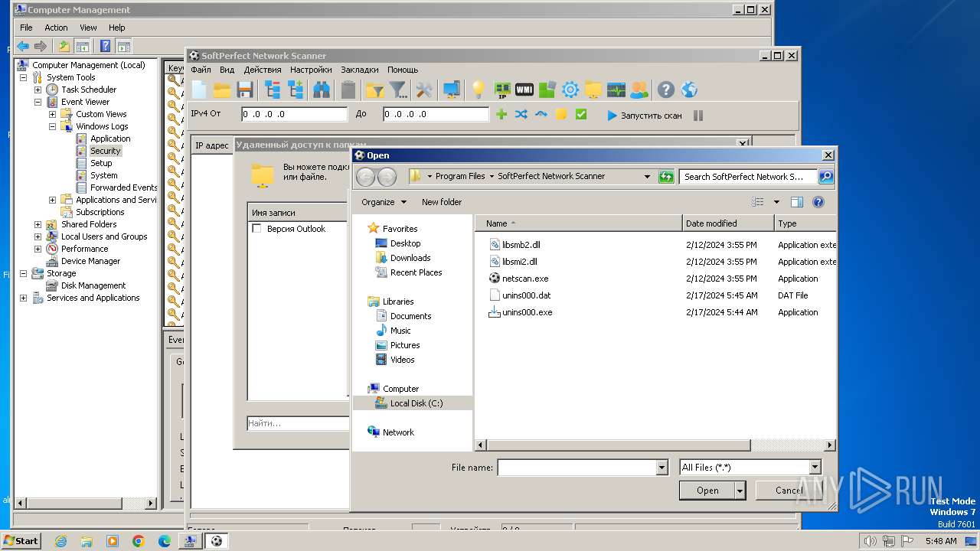This screenshot has width=980, height=551.
Task: Click the blue Back arrow in Computer Management
Action: [x=23, y=46]
